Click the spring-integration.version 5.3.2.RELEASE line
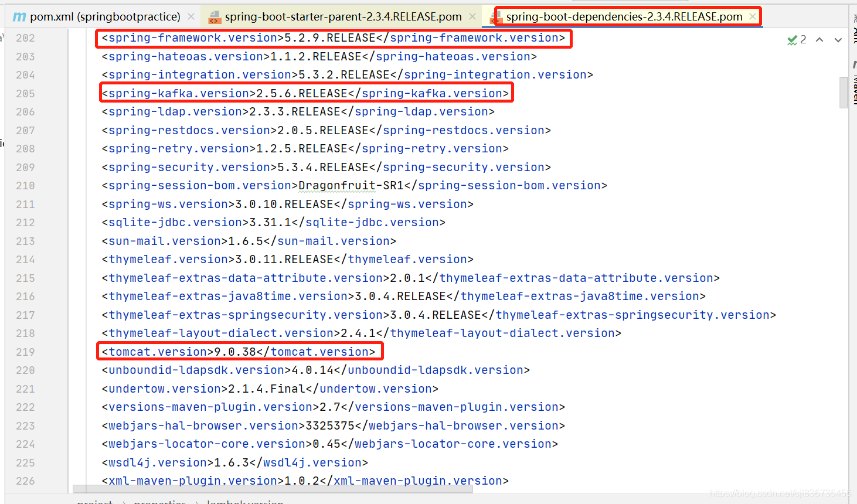Screen dimensions: 857x504 point(348,75)
